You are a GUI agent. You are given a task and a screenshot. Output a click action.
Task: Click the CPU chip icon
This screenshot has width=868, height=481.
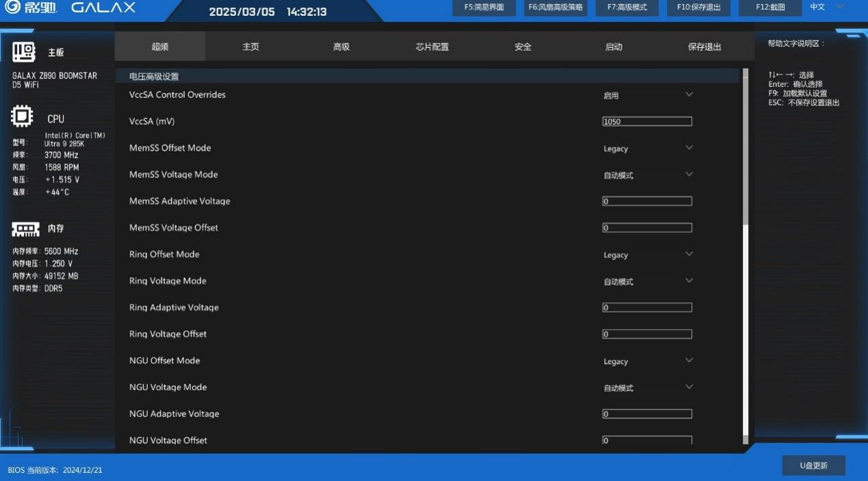click(x=23, y=117)
